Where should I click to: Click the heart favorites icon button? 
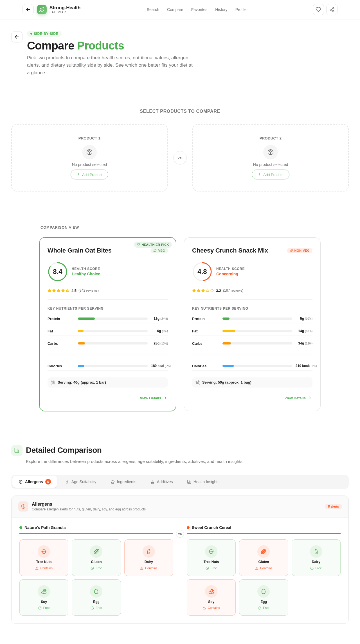[x=318, y=10]
